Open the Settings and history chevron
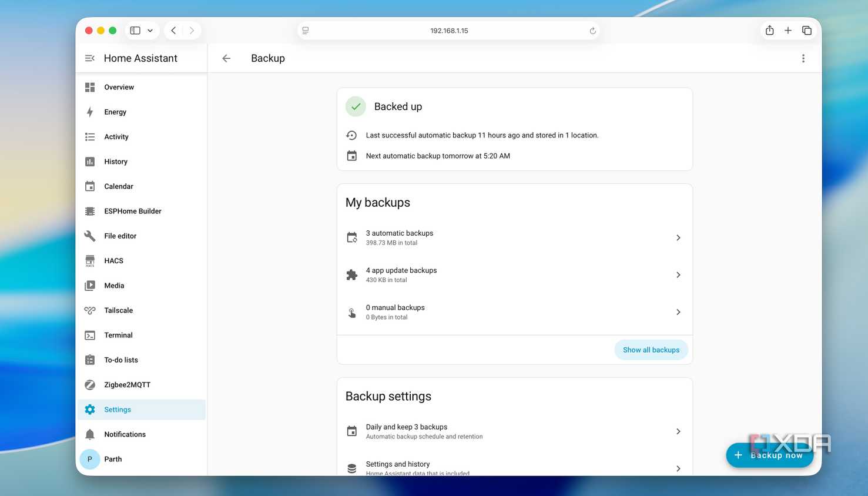Image resolution: width=868 pixels, height=496 pixels. [x=678, y=468]
